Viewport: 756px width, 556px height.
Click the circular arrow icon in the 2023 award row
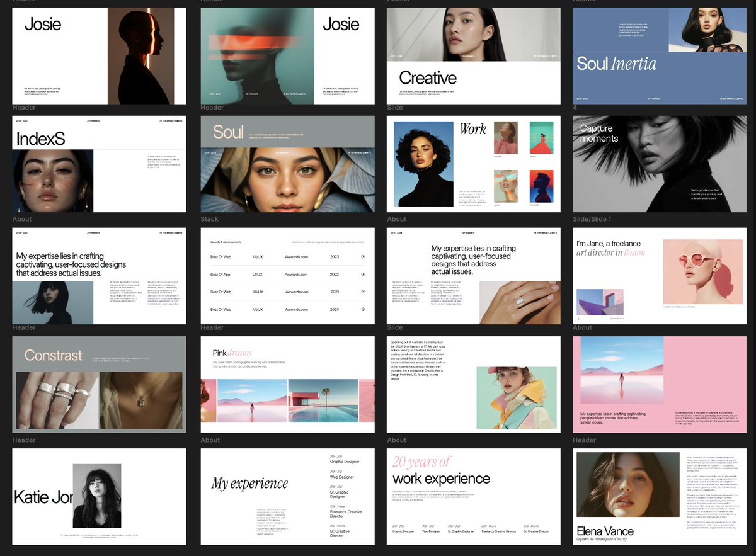tap(363, 257)
